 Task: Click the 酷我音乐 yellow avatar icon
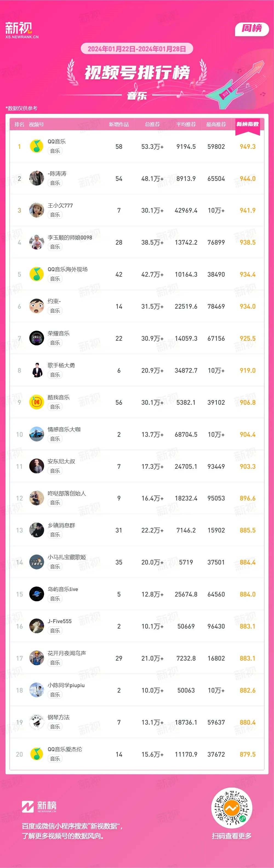pyautogui.click(x=36, y=402)
